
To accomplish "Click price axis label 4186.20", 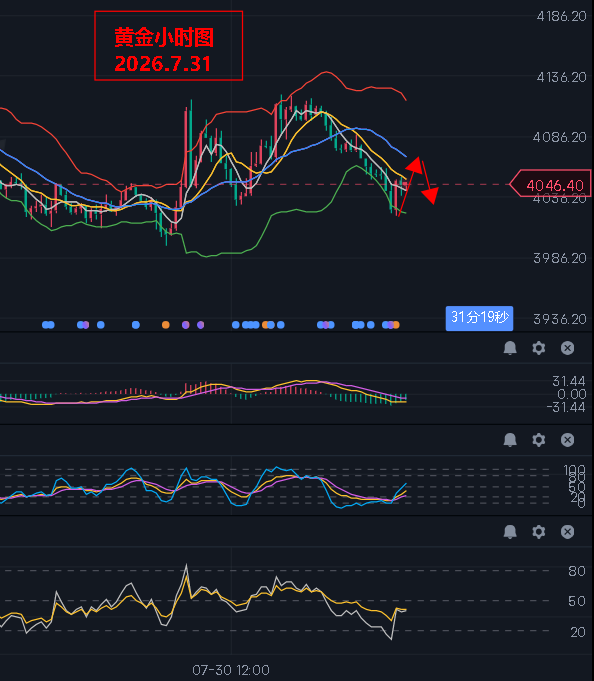I will 561,17.
